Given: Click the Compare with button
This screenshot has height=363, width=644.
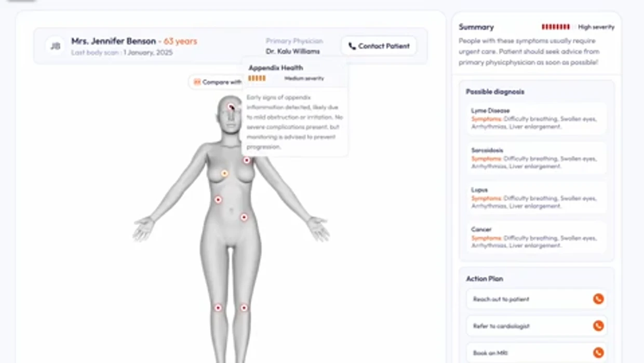Looking at the screenshot, I should [x=217, y=82].
